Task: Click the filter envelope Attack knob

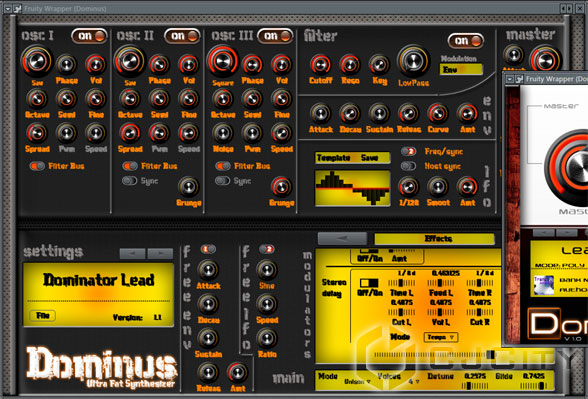Action: coord(321,114)
